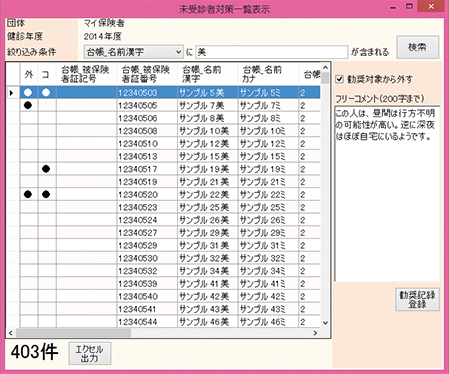The width and height of the screenshot is (449, 374).
Task: Click the コ dot in row 12340520
Action: 46,194
